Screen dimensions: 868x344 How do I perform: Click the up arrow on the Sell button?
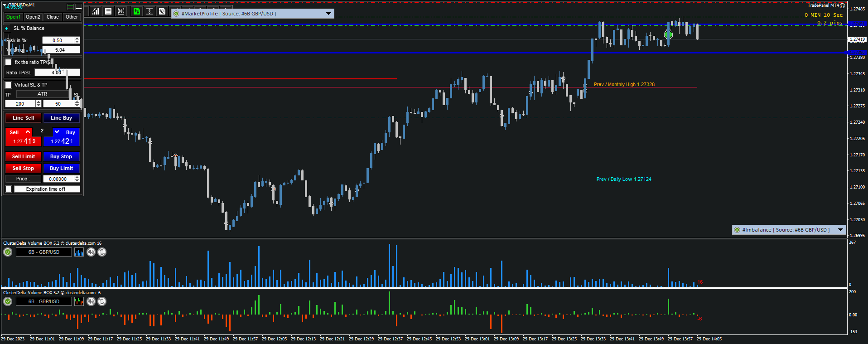pos(28,132)
